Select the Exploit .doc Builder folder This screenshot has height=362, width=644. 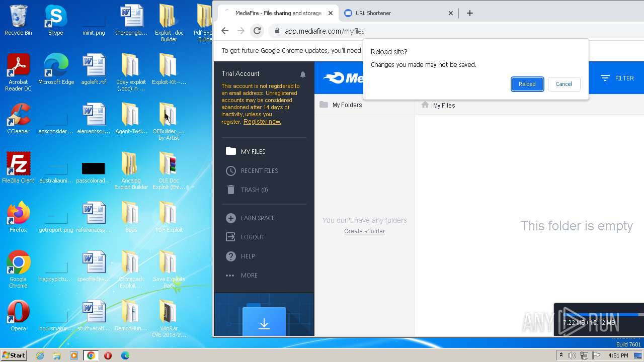click(x=169, y=23)
